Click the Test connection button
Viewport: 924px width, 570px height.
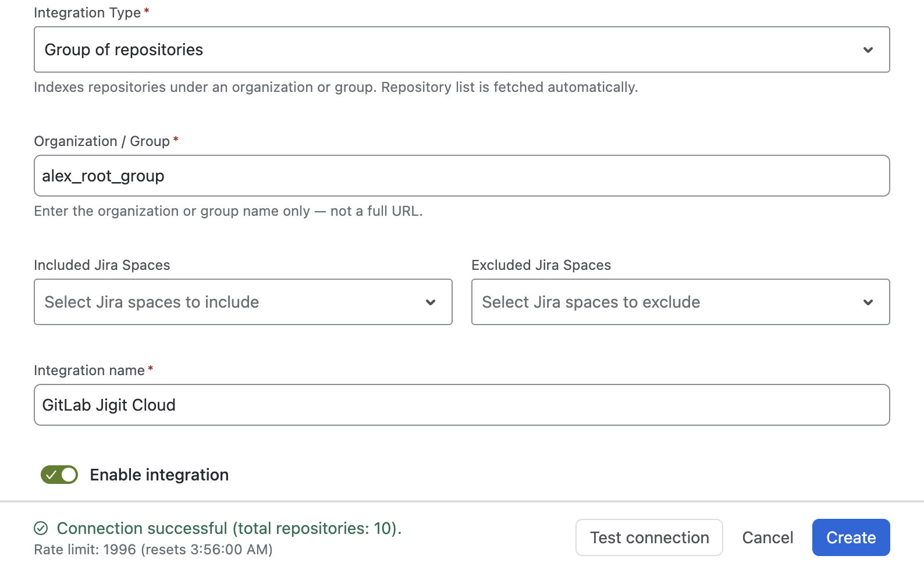pos(649,537)
